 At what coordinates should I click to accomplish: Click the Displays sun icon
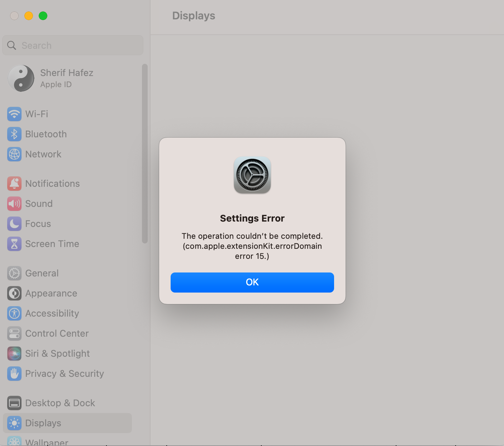(x=14, y=423)
